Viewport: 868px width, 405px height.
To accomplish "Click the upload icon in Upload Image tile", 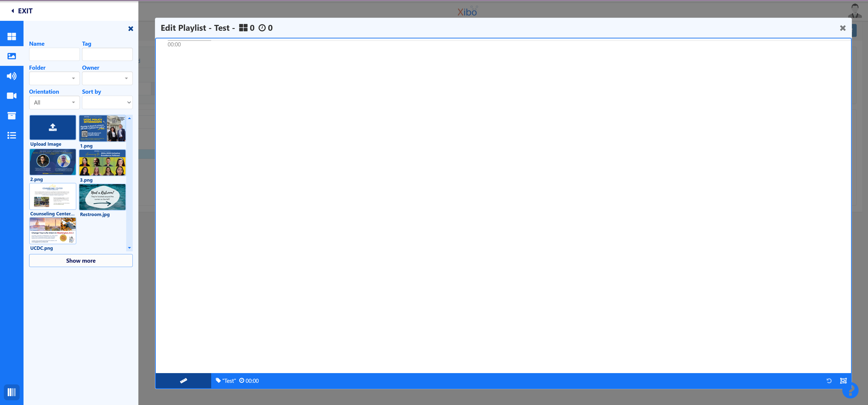I will click(x=52, y=127).
